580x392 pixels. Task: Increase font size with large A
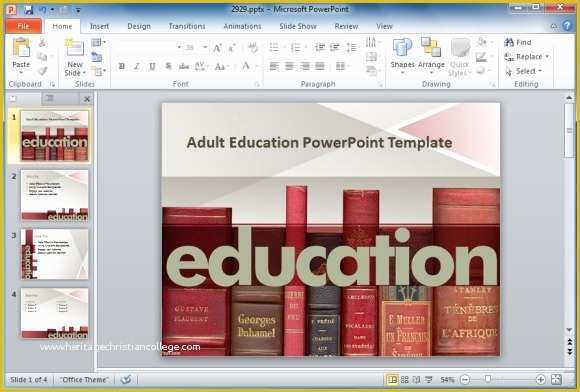coord(217,48)
